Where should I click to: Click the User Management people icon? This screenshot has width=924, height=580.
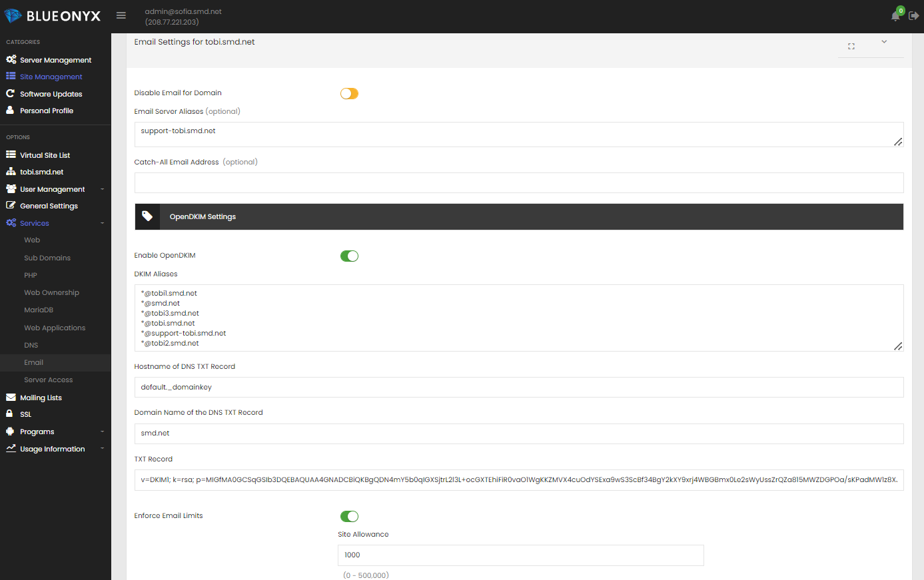(11, 188)
